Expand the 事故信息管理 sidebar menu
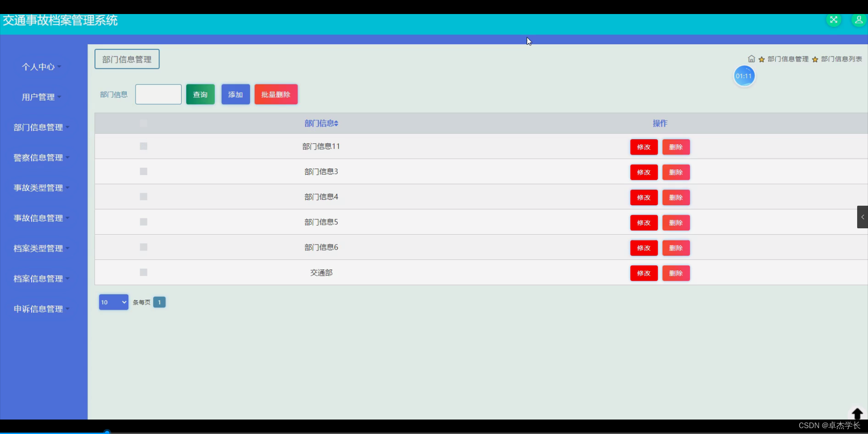This screenshot has height=434, width=868. pyautogui.click(x=42, y=218)
